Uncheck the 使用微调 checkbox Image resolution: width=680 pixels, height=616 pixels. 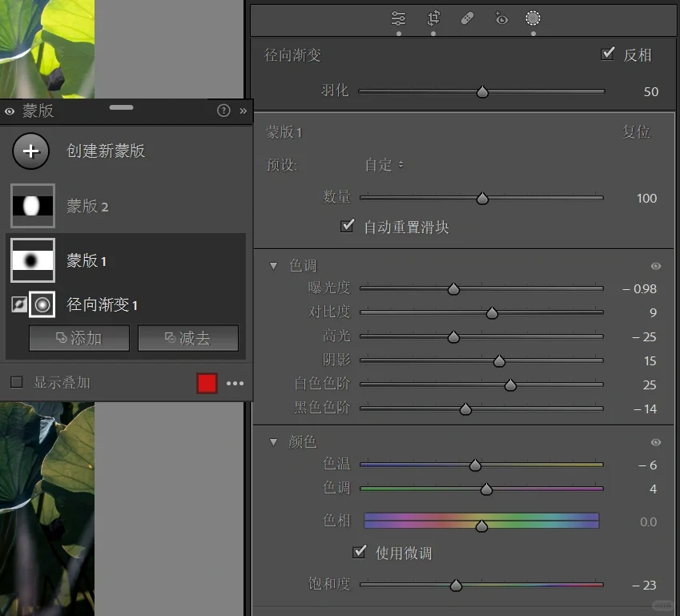(359, 552)
